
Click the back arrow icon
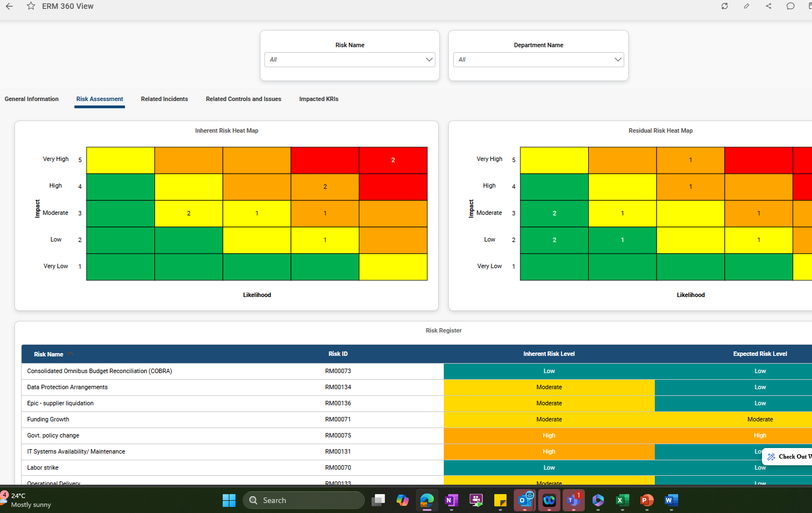pyautogui.click(x=9, y=6)
